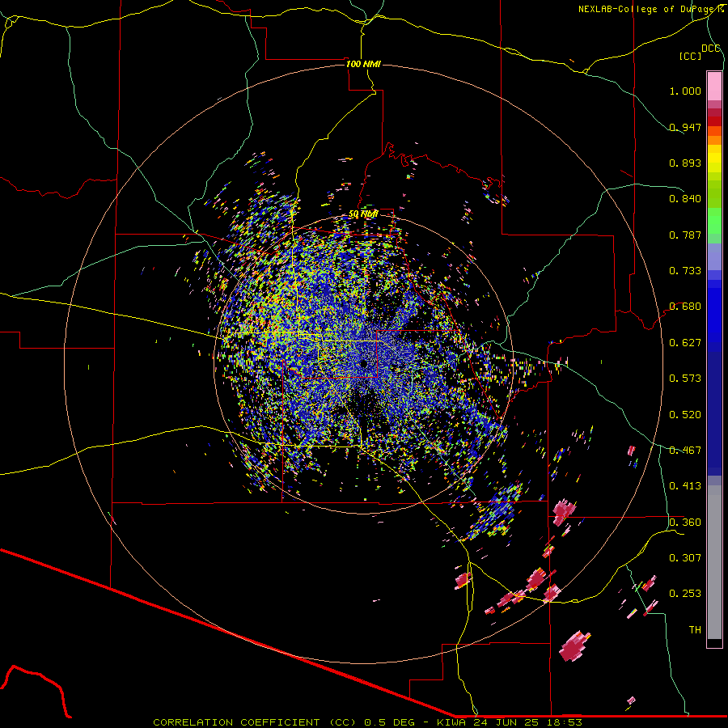
Task: Click the black radar site dot at center
Action: click(x=363, y=364)
